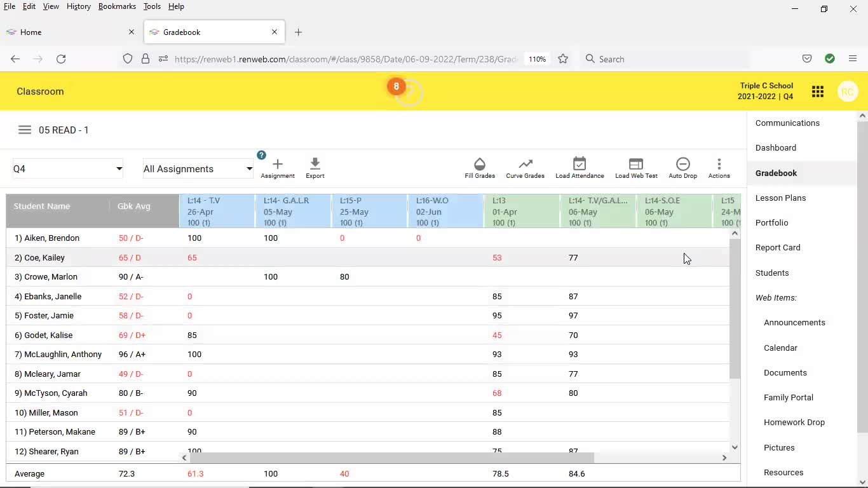Open the Firefox application menu icon
This screenshot has height=488, width=868.
(853, 59)
